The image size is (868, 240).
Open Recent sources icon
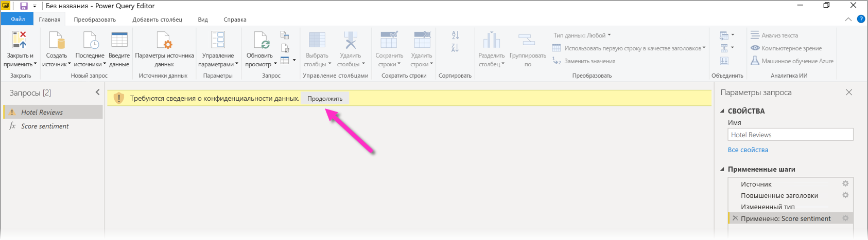90,40
